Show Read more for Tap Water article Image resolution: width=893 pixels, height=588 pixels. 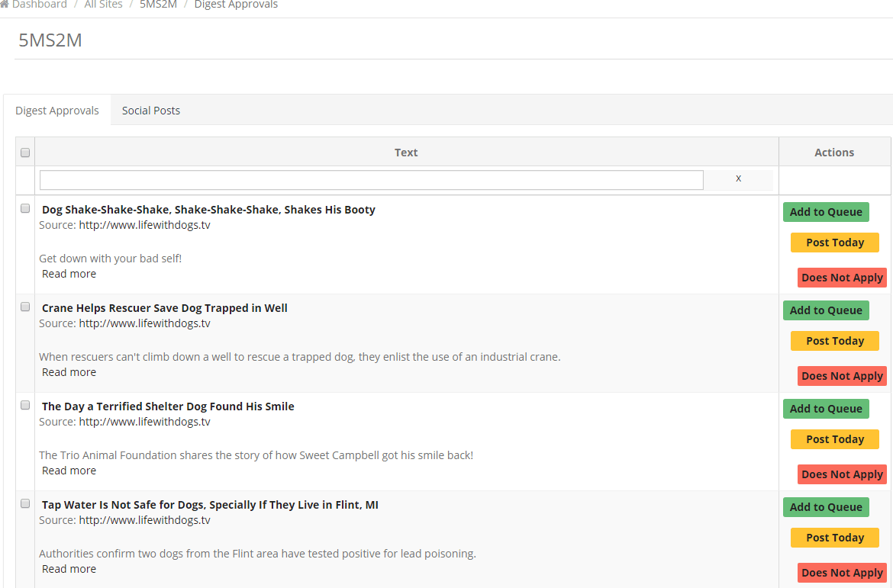pos(69,569)
